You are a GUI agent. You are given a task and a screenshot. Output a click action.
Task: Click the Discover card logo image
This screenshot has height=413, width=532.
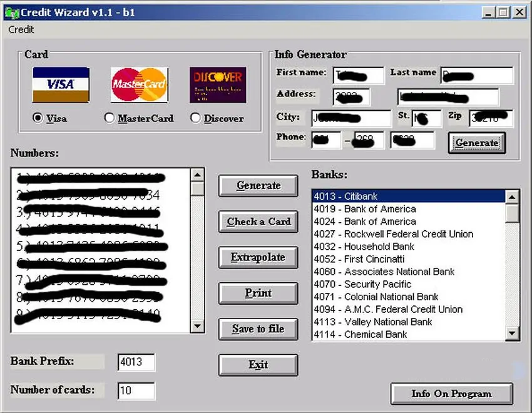[x=218, y=84]
